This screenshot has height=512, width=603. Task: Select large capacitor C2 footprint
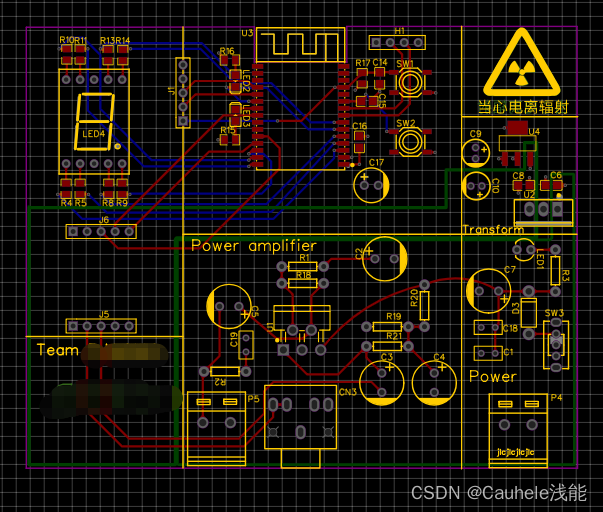pos(385,259)
